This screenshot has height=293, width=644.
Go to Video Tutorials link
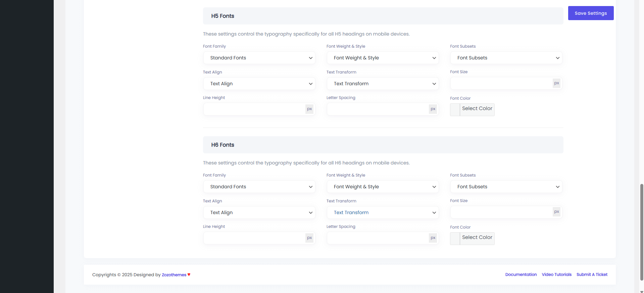556,275
